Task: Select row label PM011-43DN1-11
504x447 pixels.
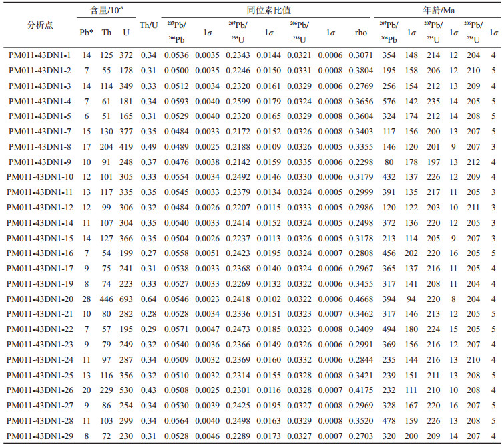Action: tap(40, 192)
